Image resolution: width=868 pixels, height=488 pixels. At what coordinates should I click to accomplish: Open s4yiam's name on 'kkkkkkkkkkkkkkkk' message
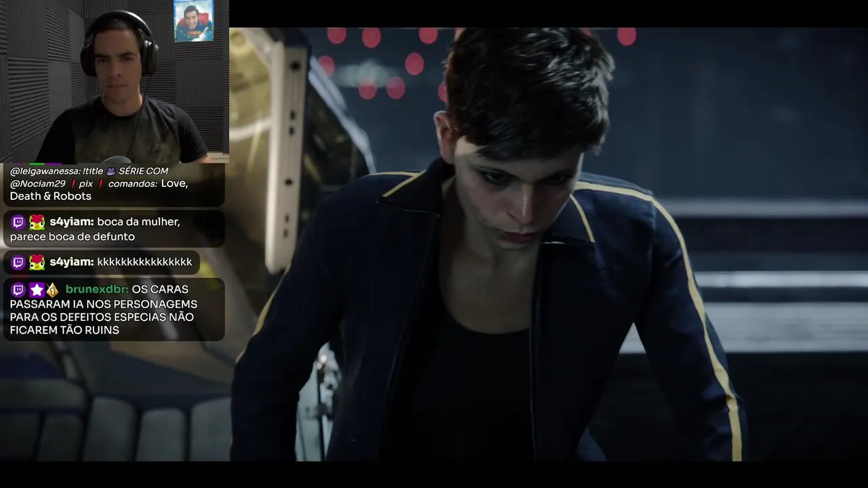pos(72,262)
